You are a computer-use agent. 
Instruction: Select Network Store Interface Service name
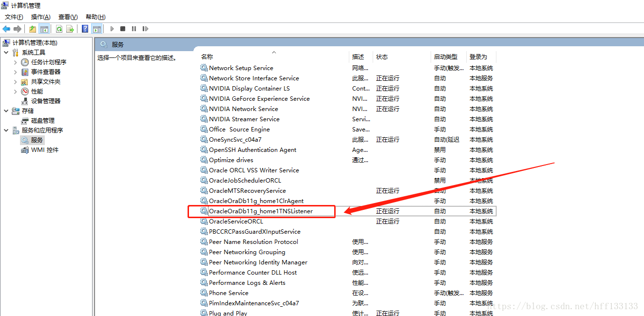pyautogui.click(x=254, y=78)
